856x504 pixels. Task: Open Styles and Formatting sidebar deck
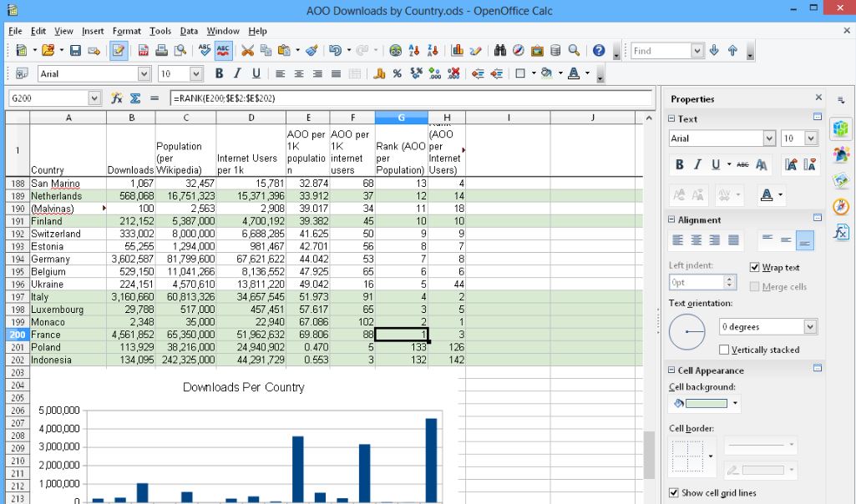[x=841, y=154]
